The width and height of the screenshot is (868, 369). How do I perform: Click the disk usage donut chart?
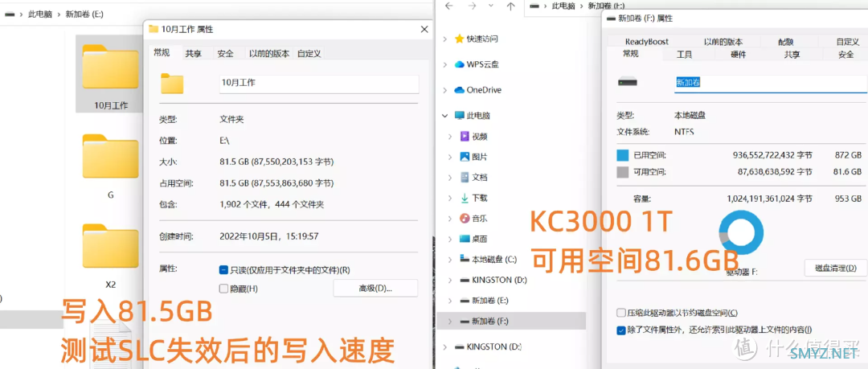tap(741, 232)
